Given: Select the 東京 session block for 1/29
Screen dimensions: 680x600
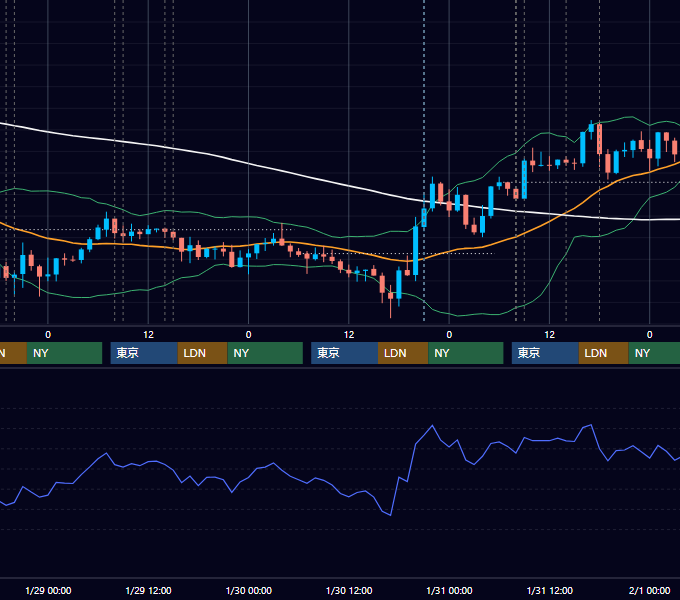Looking at the screenshot, I should click(144, 353).
